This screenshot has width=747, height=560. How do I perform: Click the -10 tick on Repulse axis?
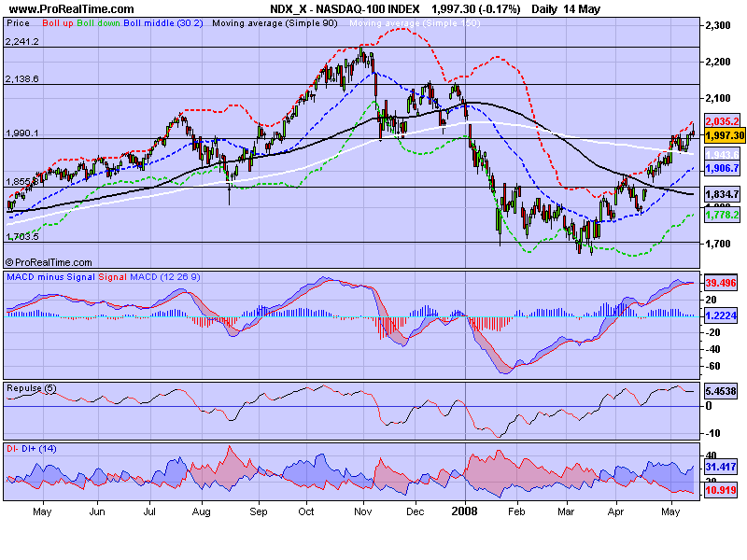713,433
